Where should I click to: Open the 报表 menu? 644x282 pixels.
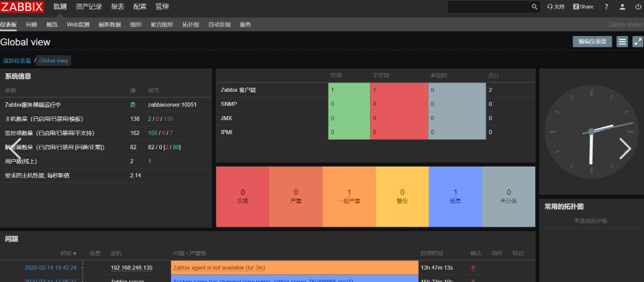tap(117, 7)
